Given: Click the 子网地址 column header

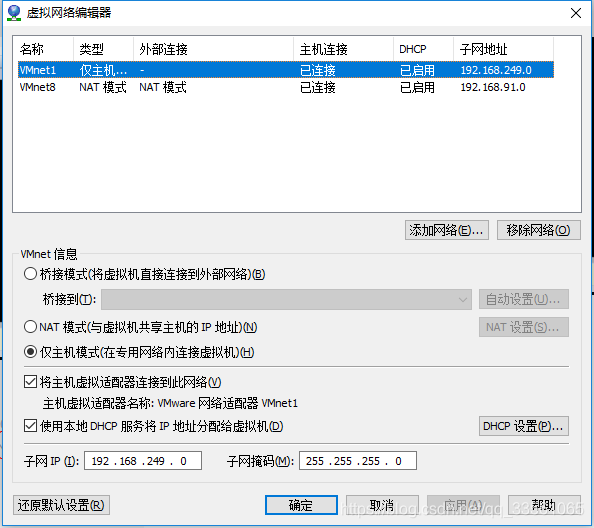Looking at the screenshot, I should [x=503, y=49].
